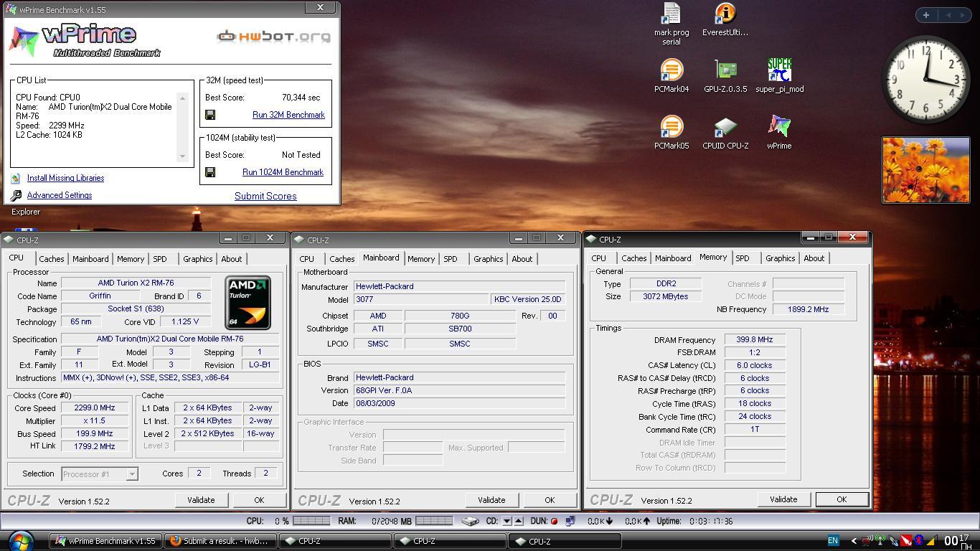Show hidden tray icons arrow
Screen dimensions: 980x551
click(x=854, y=541)
